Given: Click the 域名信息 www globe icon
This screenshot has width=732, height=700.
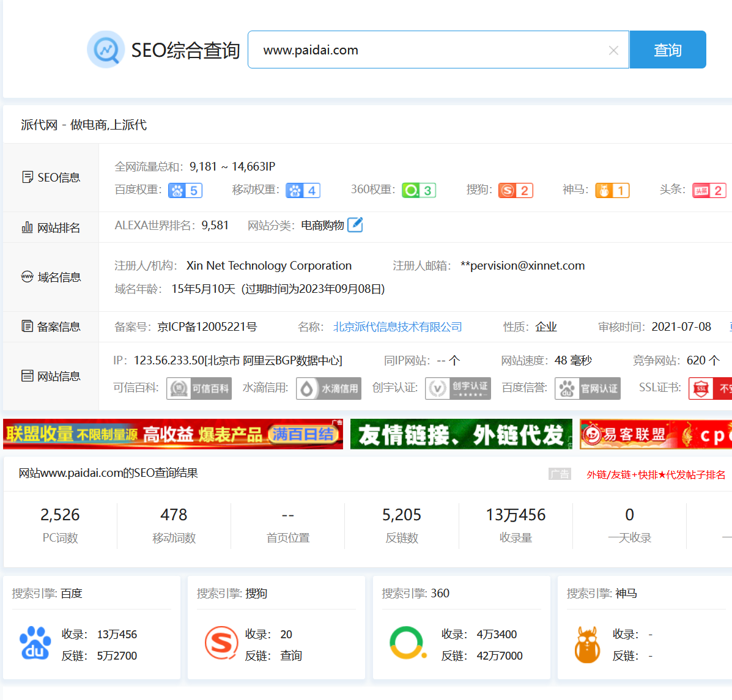Looking at the screenshot, I should click(x=27, y=277).
